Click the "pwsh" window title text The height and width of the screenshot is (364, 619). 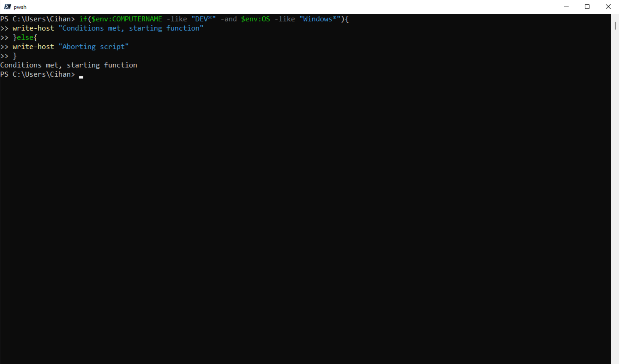(x=20, y=7)
